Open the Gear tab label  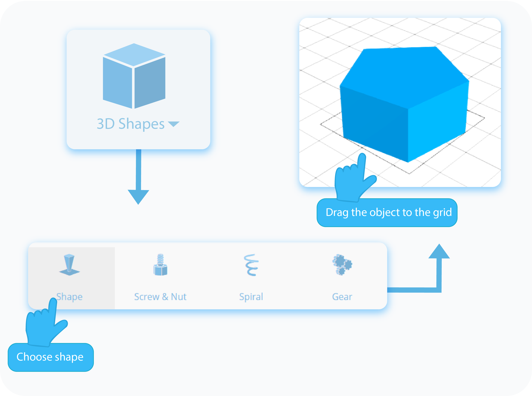coord(342,297)
